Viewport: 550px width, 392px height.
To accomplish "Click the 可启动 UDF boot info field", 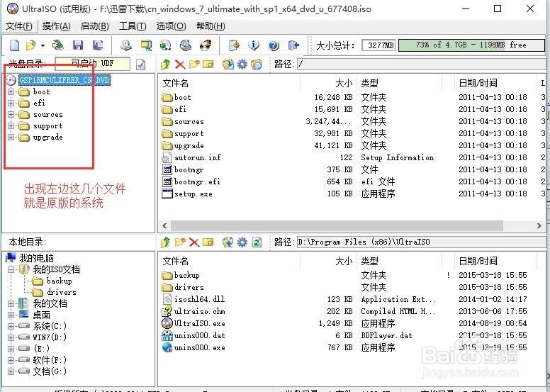I will 93,64.
